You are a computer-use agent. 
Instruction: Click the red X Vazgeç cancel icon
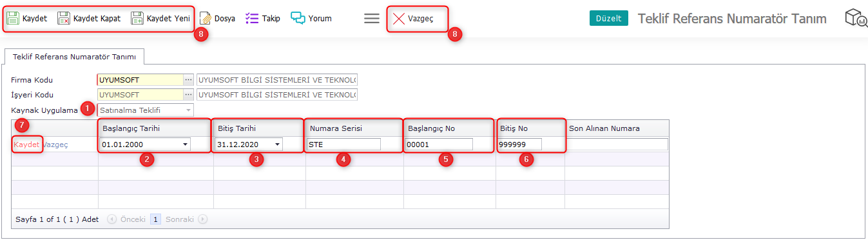point(399,19)
